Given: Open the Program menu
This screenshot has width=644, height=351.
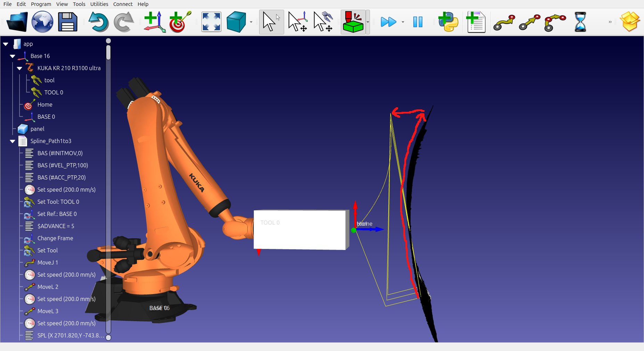Looking at the screenshot, I should click(41, 4).
